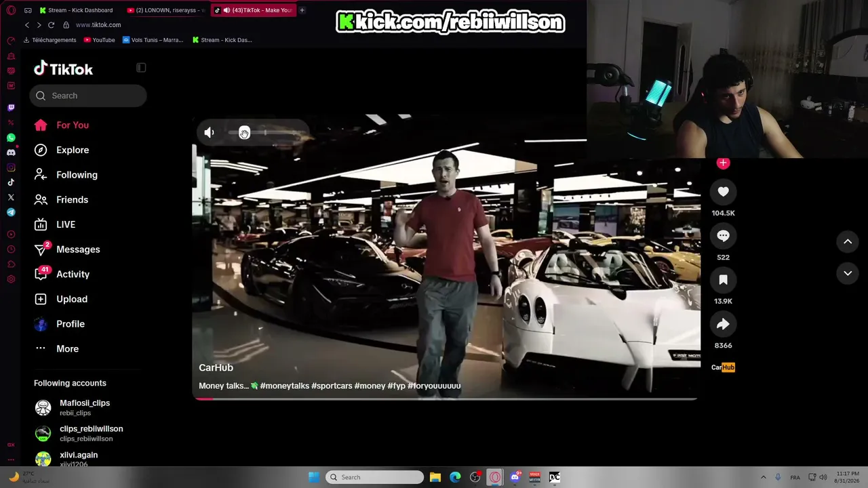Image resolution: width=868 pixels, height=488 pixels.
Task: Seek in the video progress bar
Action: pos(446,399)
